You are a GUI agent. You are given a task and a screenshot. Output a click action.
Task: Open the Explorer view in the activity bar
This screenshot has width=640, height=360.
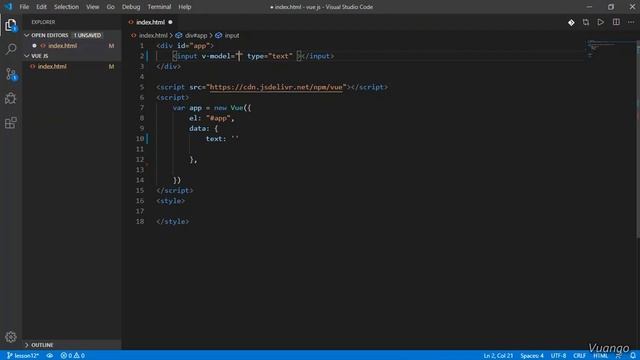pyautogui.click(x=11, y=25)
